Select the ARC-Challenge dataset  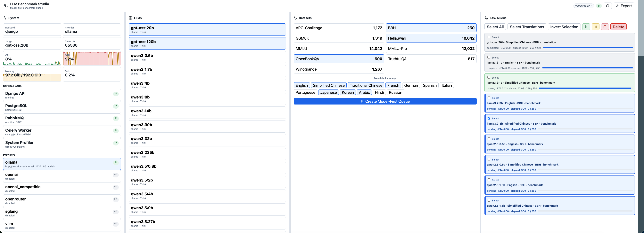(x=339, y=28)
